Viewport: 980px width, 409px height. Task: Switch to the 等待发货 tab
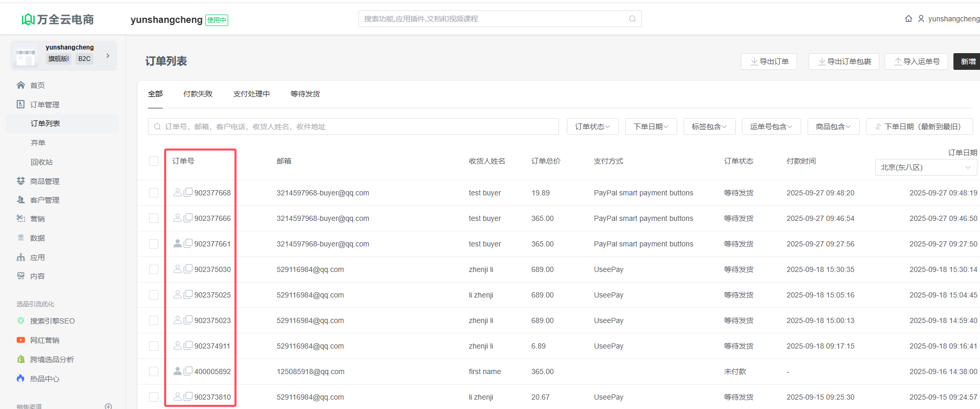click(x=305, y=94)
